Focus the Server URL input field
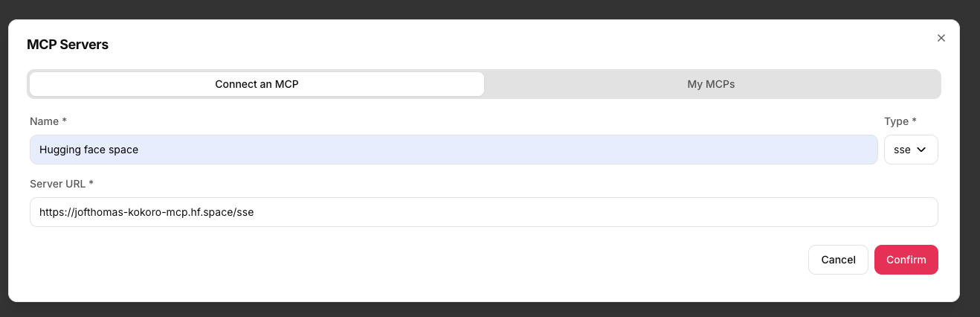Screen dimensions: 980x317 pos(483,212)
